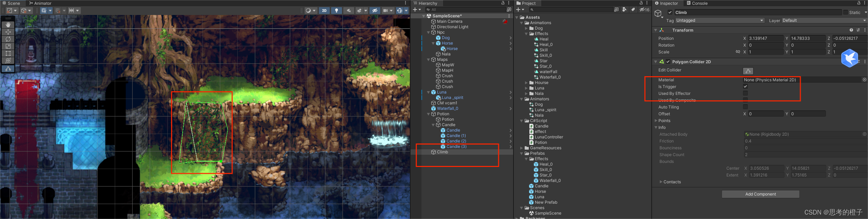Select LunaController script in Project
The height and width of the screenshot is (219, 868).
[549, 137]
